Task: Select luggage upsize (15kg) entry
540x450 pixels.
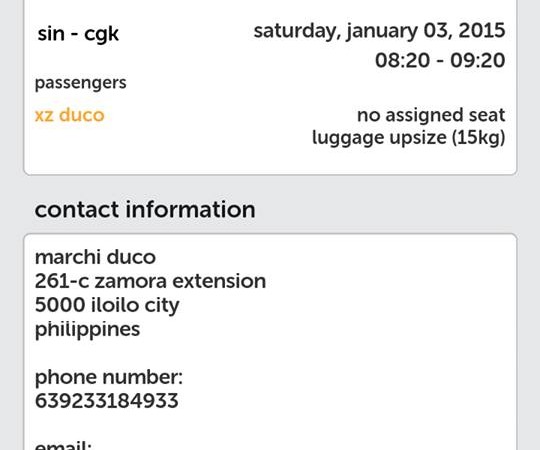Action: pyautogui.click(x=408, y=138)
